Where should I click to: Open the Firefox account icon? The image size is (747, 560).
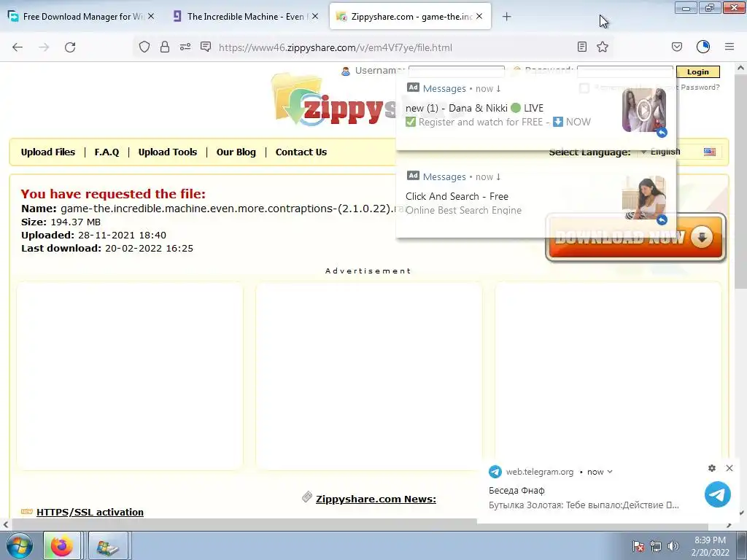pyautogui.click(x=703, y=47)
